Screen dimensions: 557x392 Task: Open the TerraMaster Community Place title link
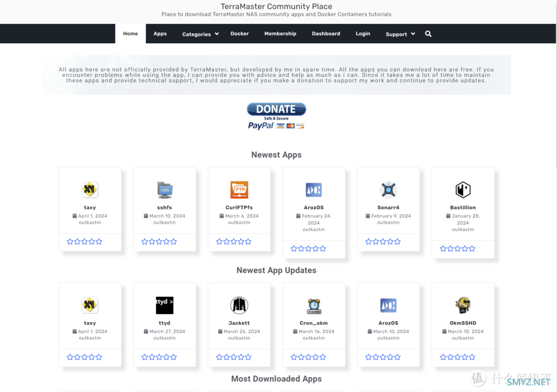[276, 6]
